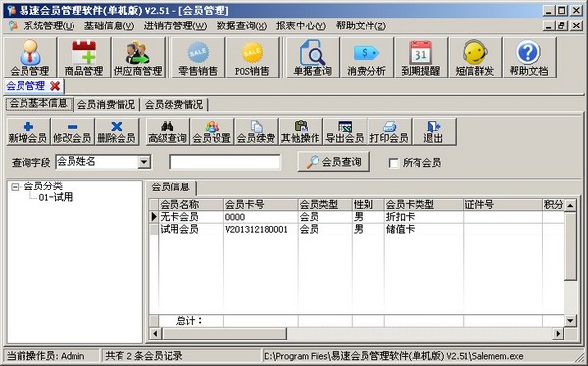Click the 会员查询 search button
The image size is (588, 366).
334,162
